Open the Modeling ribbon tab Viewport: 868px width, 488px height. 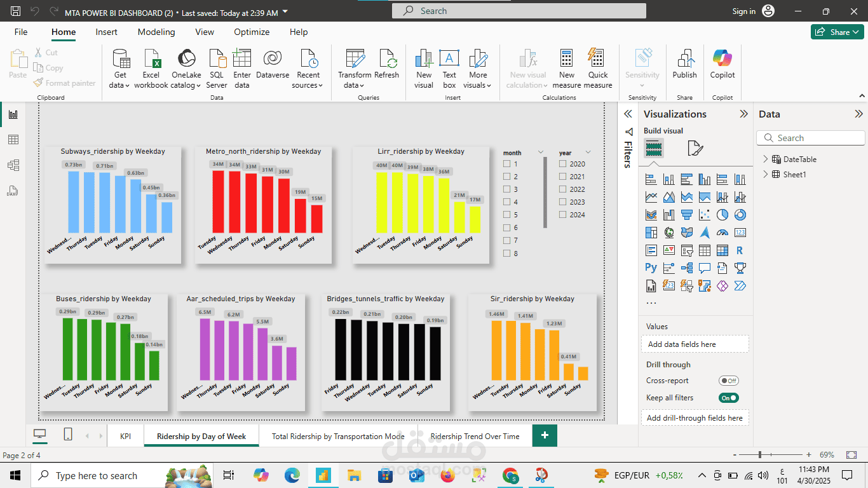(x=156, y=32)
